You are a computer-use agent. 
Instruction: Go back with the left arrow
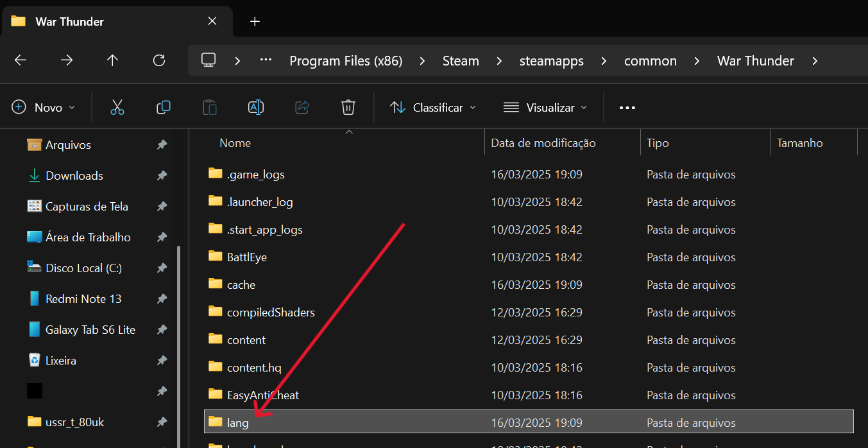[x=21, y=60]
